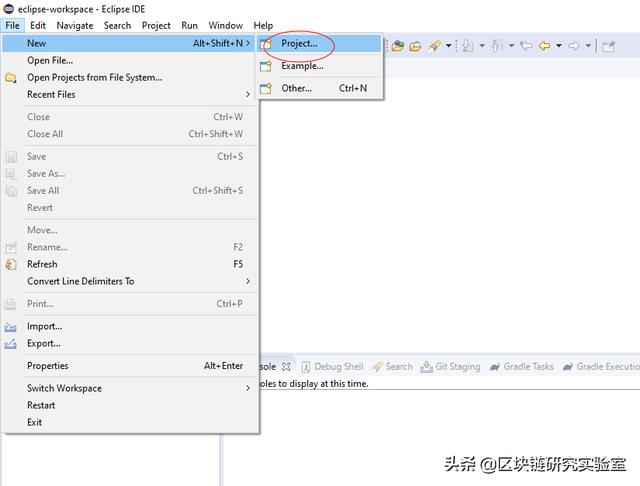The image size is (640, 486).
Task: Open the Forward history dropdown arrow
Action: pyautogui.click(x=588, y=46)
